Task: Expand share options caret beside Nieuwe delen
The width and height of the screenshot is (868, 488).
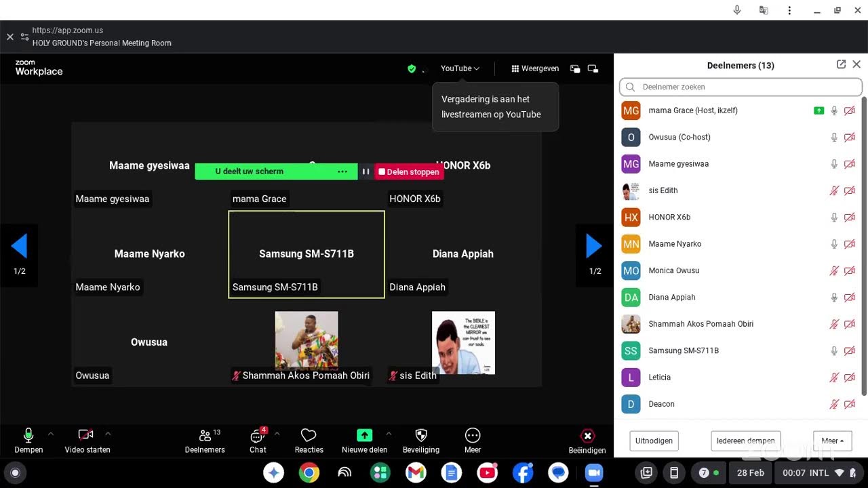Action: (389, 433)
